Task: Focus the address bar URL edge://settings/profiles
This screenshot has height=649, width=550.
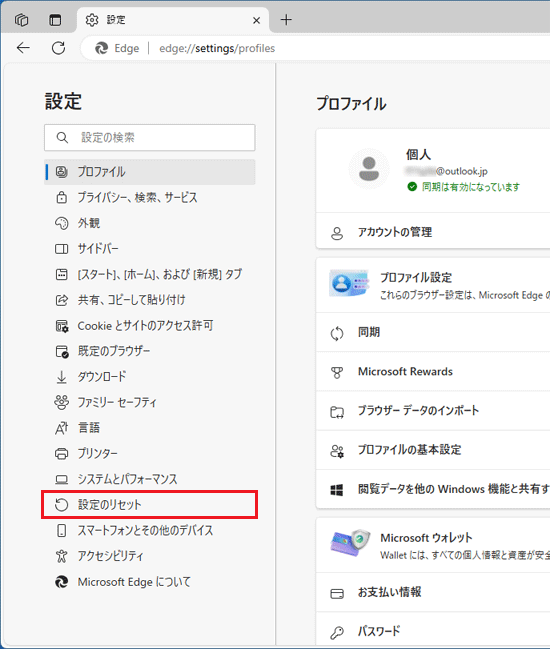Action: click(x=217, y=48)
